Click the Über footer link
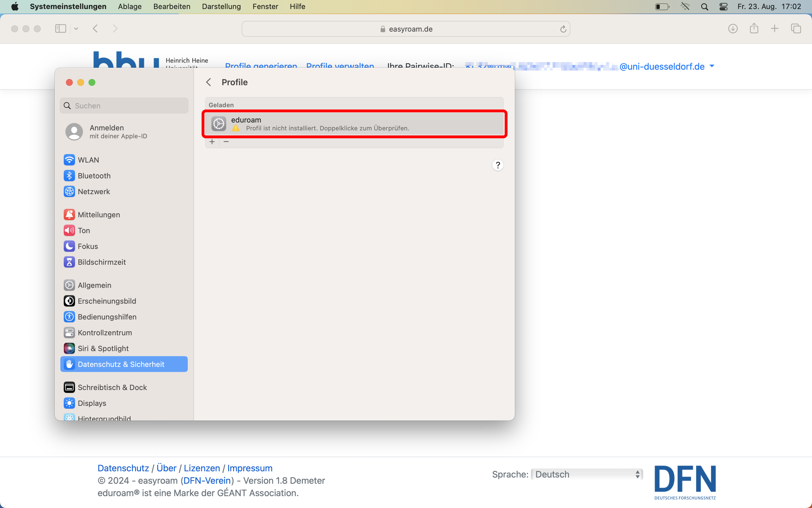This screenshot has height=508, width=812. point(166,468)
